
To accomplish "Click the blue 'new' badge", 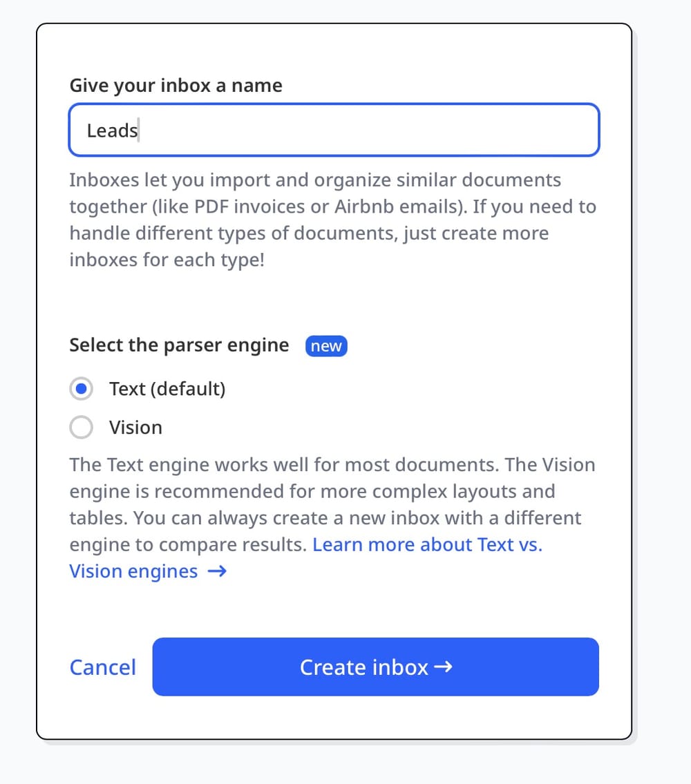I will (x=325, y=346).
